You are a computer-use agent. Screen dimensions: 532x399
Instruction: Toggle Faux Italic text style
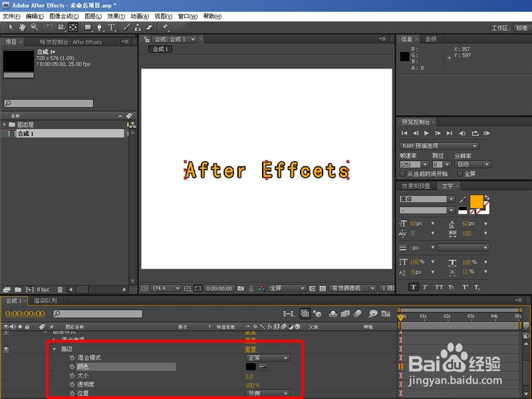pyautogui.click(x=425, y=287)
